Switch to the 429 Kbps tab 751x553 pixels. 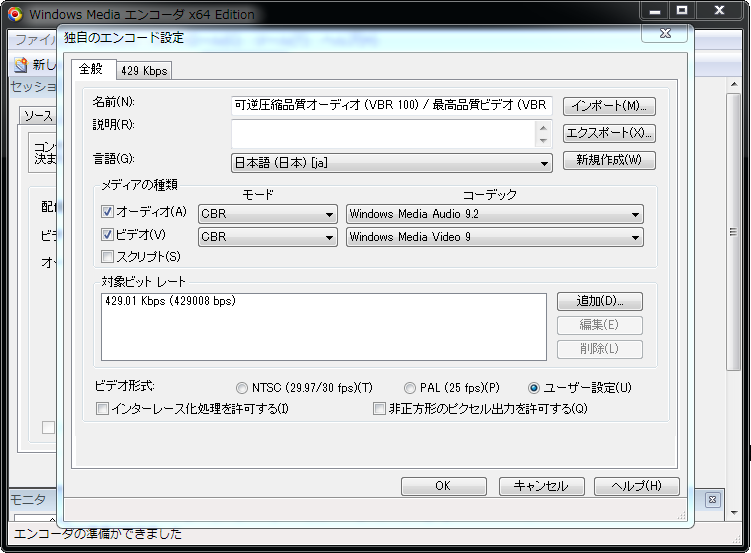143,70
